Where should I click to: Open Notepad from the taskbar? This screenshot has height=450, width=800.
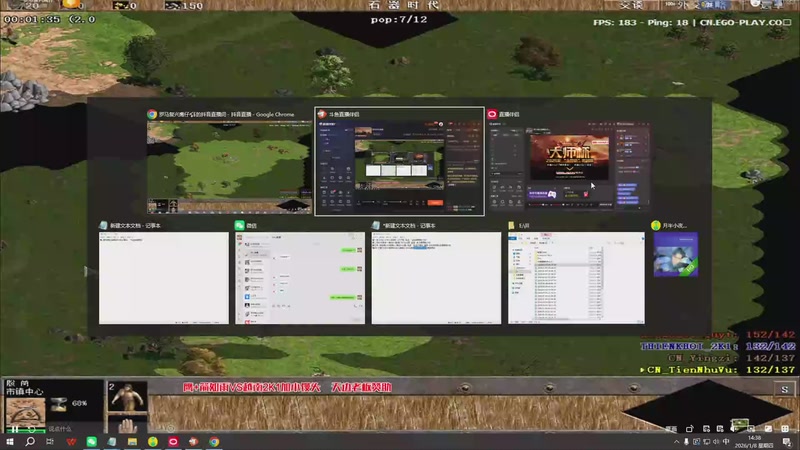pos(112,442)
